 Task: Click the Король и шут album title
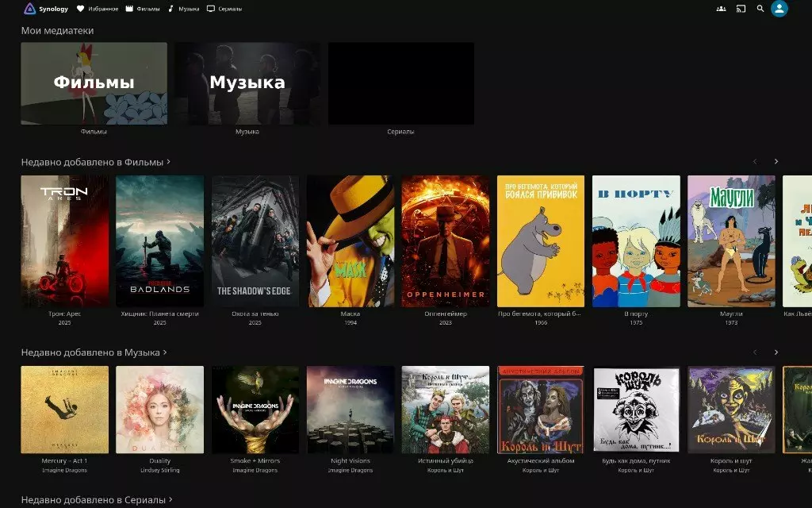(731, 461)
